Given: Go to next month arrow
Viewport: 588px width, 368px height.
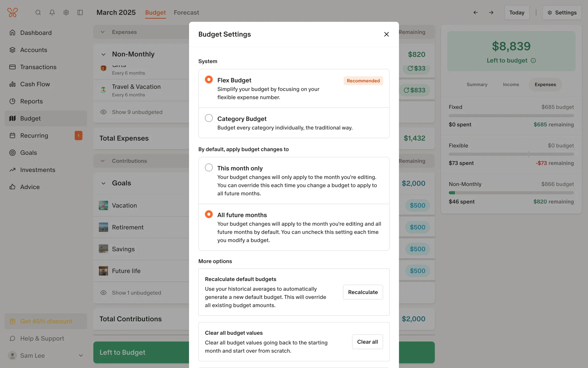Looking at the screenshot, I should point(491,13).
